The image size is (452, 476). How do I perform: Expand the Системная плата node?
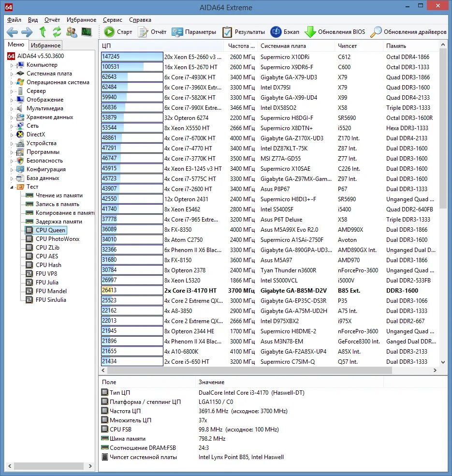[12, 74]
